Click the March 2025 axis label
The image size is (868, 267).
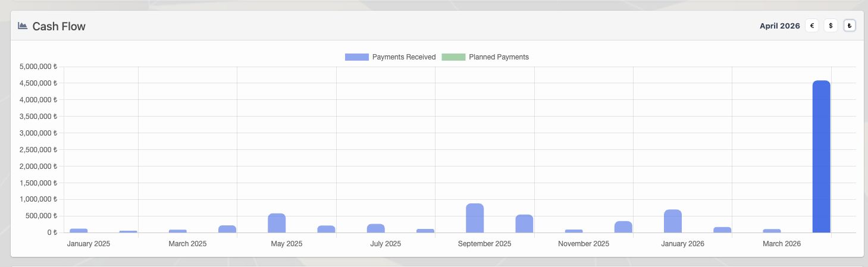coord(187,244)
